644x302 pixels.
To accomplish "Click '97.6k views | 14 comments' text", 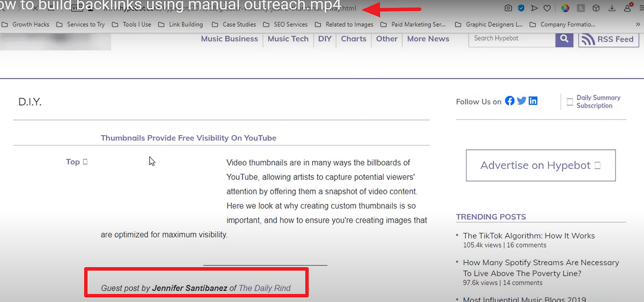I will 503,283.
